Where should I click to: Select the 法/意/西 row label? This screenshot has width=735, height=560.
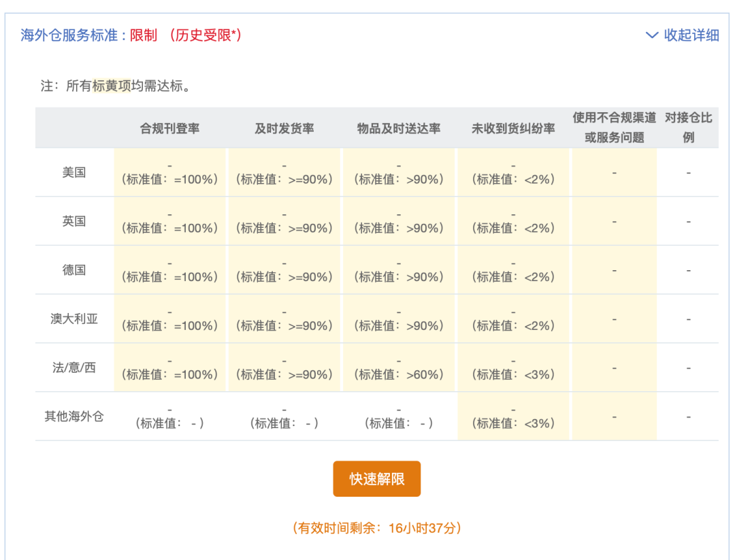(74, 367)
